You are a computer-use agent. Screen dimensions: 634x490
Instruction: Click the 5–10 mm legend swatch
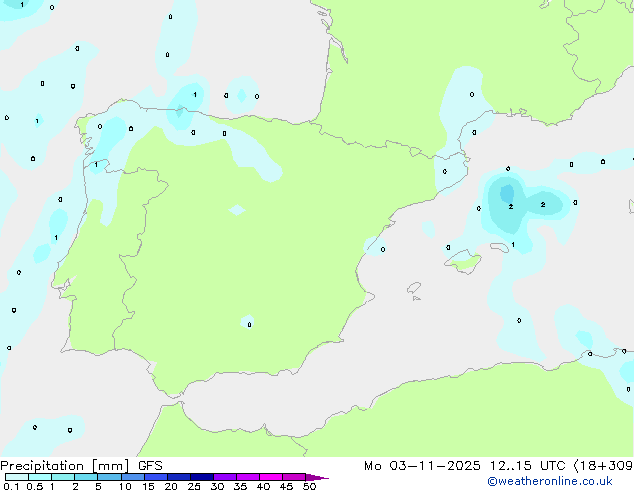(x=110, y=477)
